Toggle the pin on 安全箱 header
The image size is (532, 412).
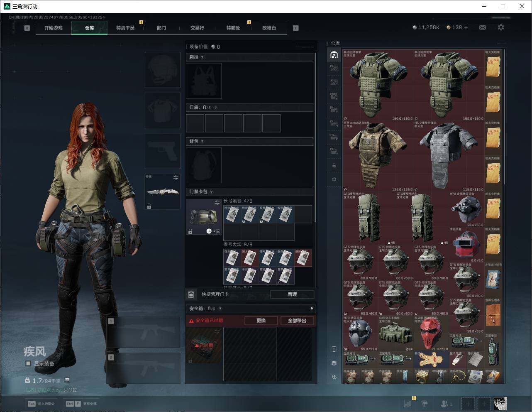(x=311, y=309)
